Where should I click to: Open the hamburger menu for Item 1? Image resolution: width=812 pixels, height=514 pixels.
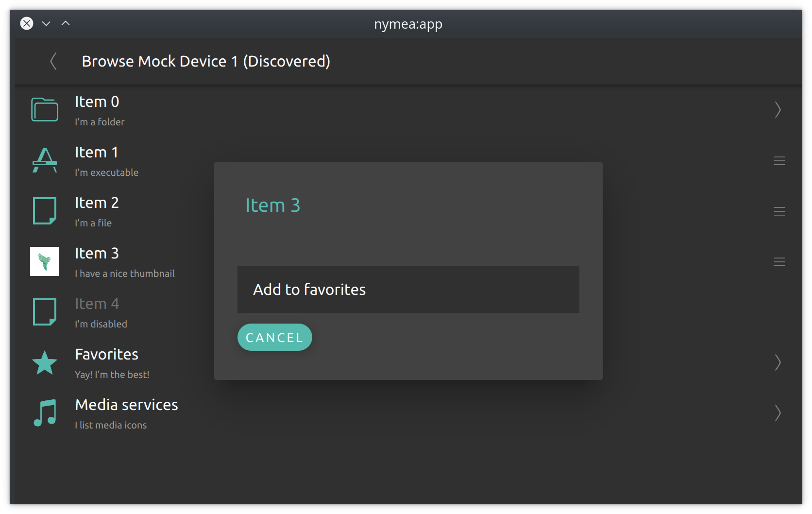[x=779, y=161]
